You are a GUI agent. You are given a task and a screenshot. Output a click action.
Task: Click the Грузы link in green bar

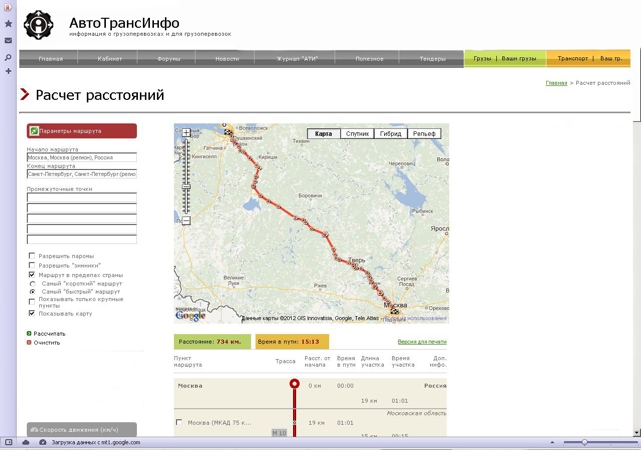pos(482,58)
